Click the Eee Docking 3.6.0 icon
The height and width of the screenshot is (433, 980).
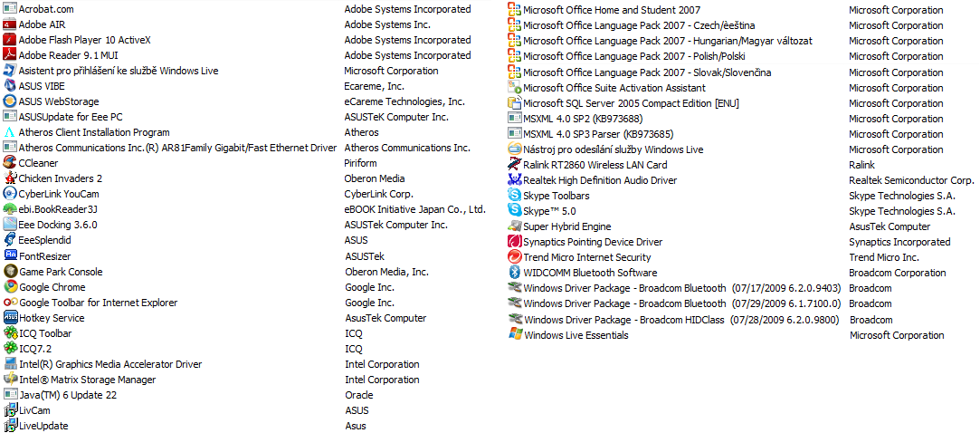click(x=9, y=225)
